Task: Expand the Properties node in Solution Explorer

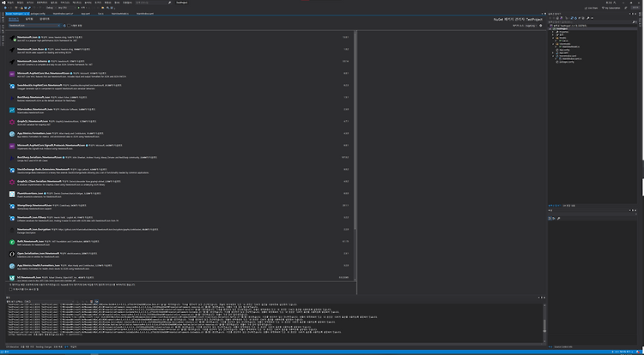Action: point(552,32)
